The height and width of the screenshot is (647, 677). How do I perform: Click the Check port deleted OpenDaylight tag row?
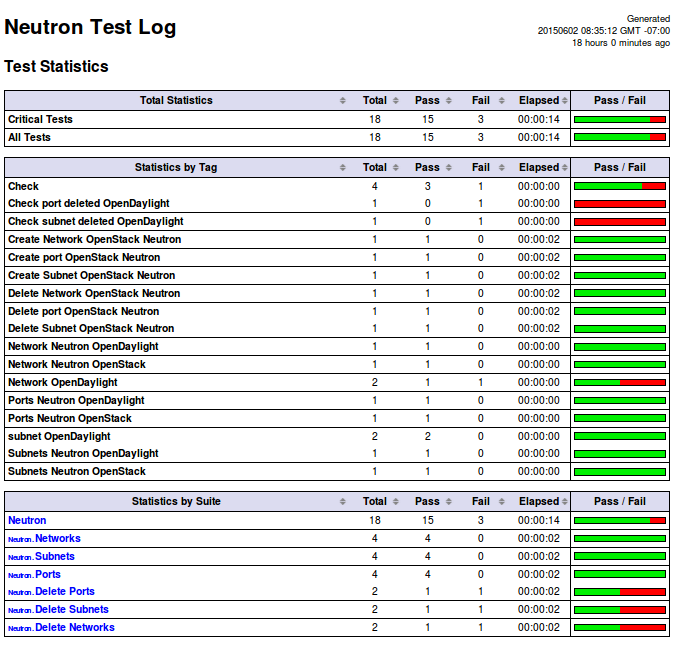click(89, 204)
